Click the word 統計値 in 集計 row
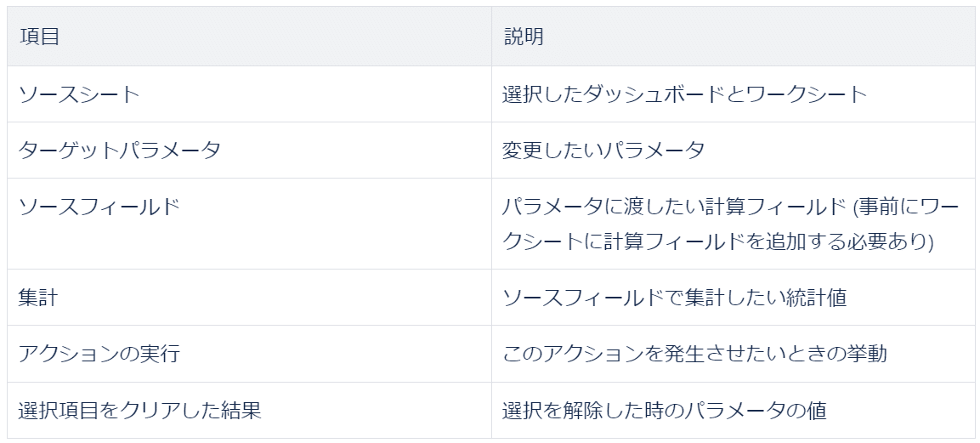Image resolution: width=980 pixels, height=443 pixels. point(816,298)
